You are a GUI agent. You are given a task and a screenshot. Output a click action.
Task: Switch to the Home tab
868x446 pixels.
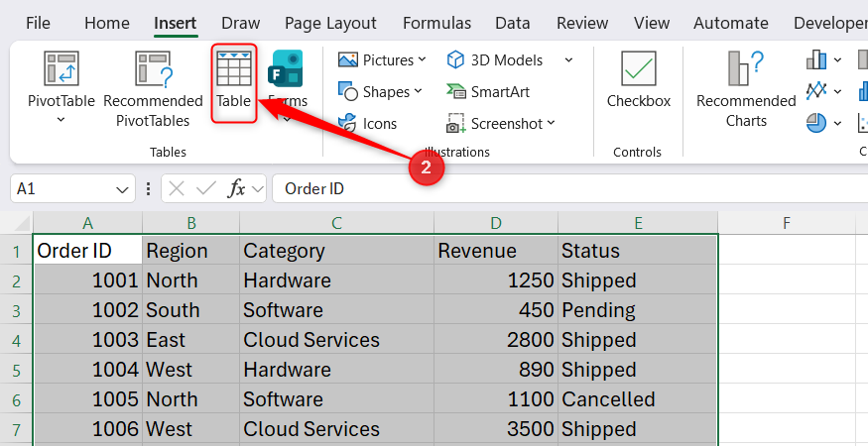click(x=107, y=23)
